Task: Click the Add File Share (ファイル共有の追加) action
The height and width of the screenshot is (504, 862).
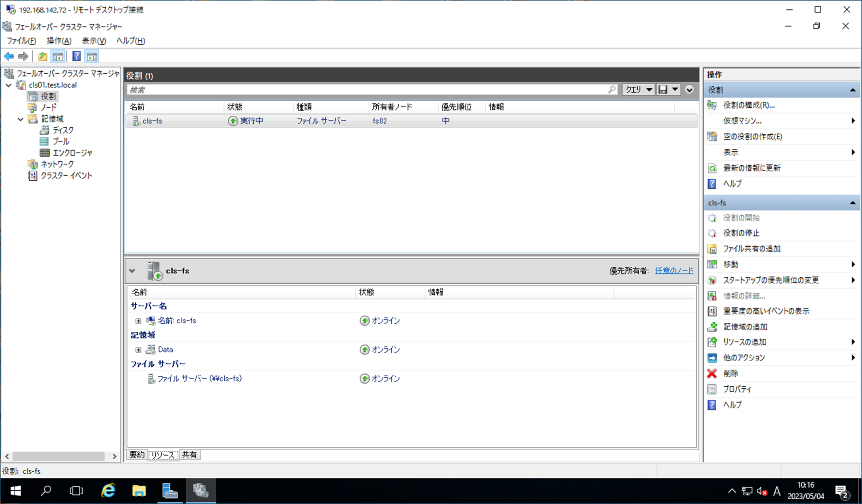Action: coord(751,249)
